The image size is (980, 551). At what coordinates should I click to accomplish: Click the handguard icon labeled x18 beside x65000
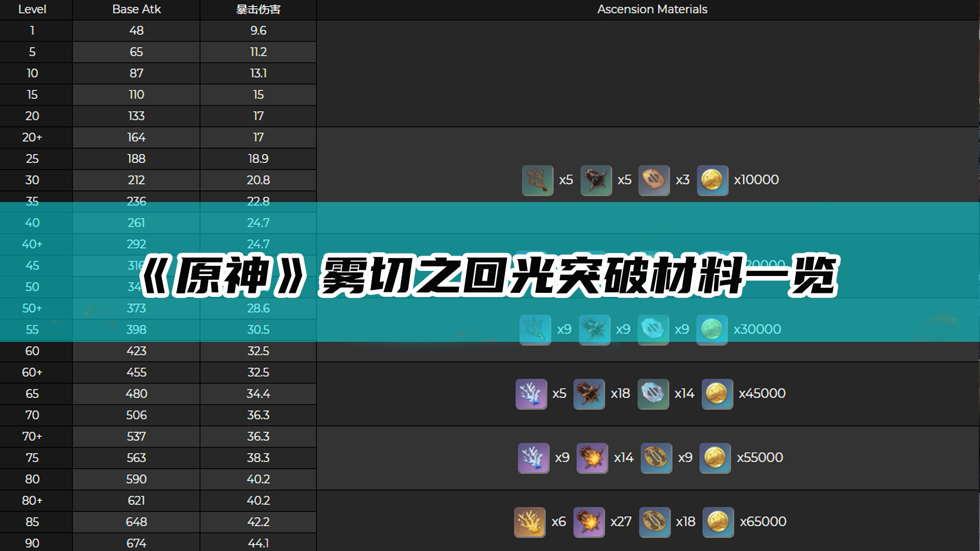(x=654, y=522)
